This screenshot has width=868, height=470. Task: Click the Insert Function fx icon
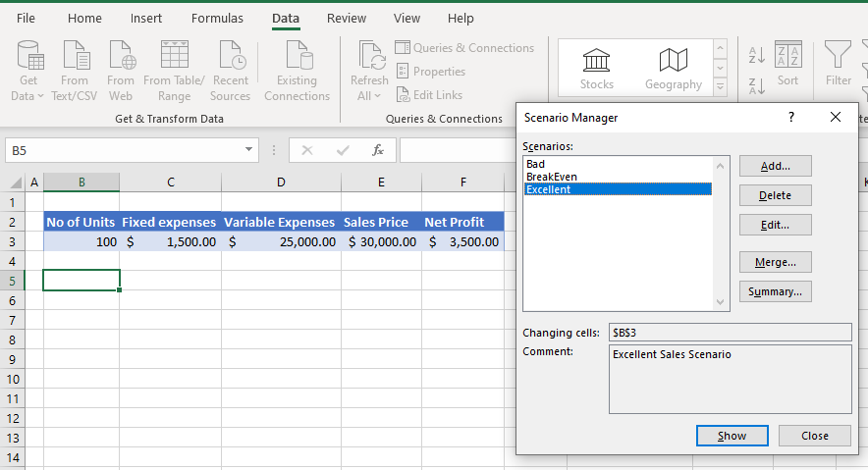point(377,150)
